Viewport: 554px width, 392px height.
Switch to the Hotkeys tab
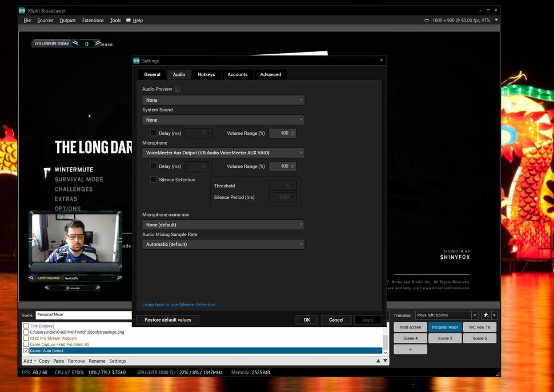(206, 74)
